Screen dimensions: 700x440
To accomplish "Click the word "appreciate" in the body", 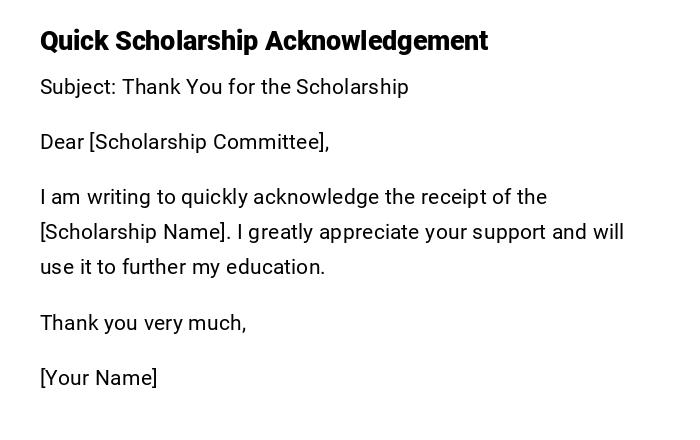I will 372,232.
